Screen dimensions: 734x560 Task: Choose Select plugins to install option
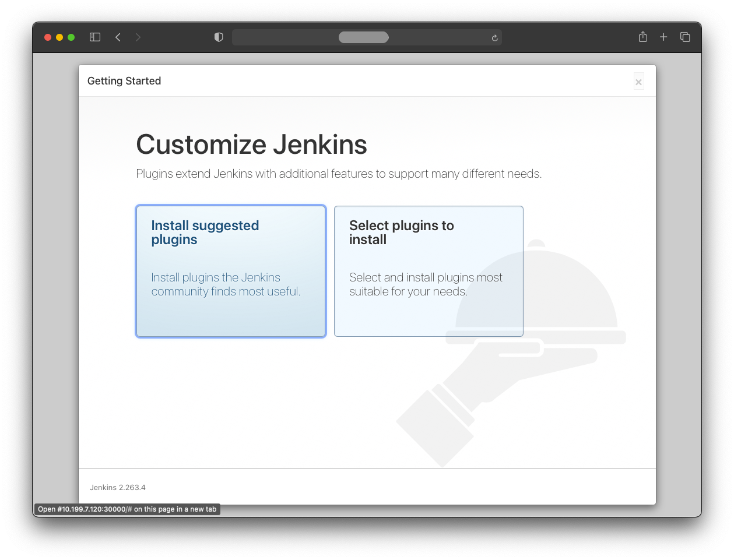pos(429,271)
